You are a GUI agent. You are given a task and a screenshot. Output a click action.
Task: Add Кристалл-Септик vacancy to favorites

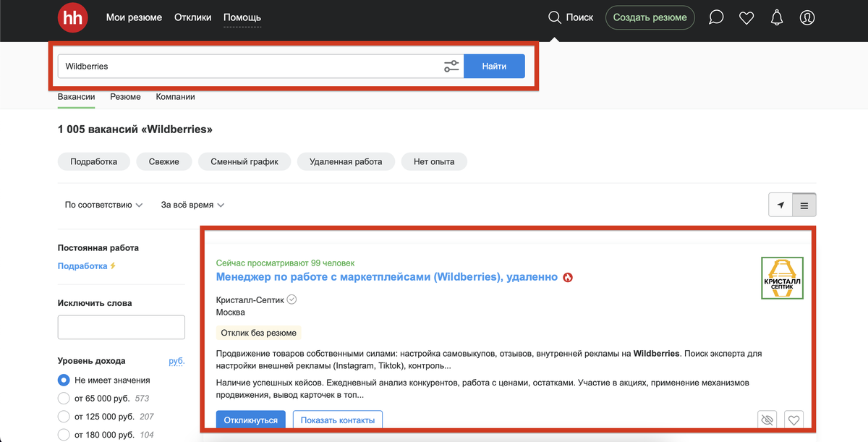[793, 420]
